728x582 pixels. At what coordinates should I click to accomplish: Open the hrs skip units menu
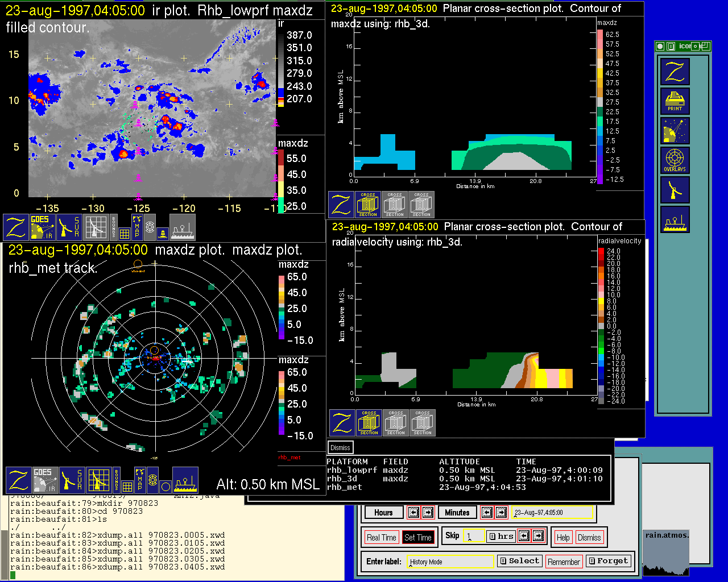(501, 536)
